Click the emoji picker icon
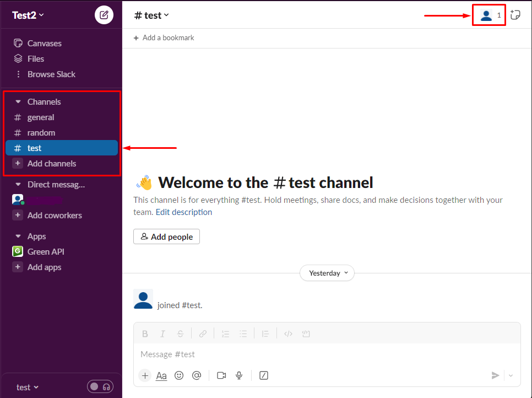This screenshot has height=398, width=532. coord(179,375)
